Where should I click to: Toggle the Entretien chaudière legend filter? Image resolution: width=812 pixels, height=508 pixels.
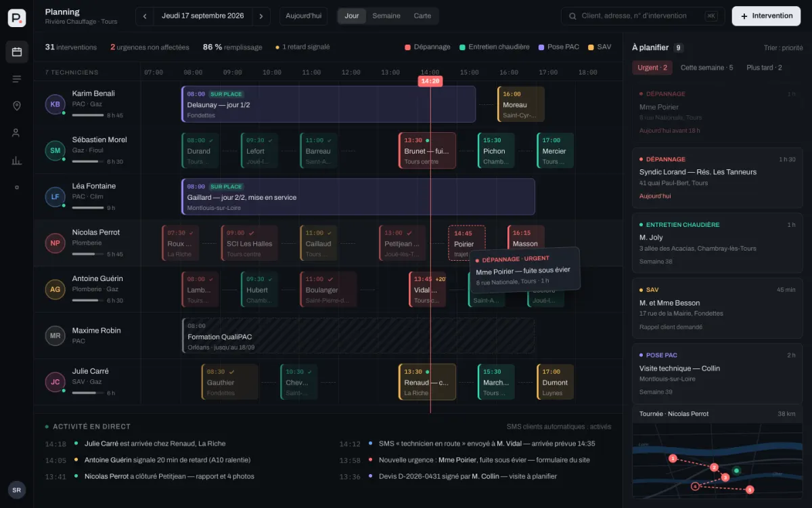click(494, 47)
